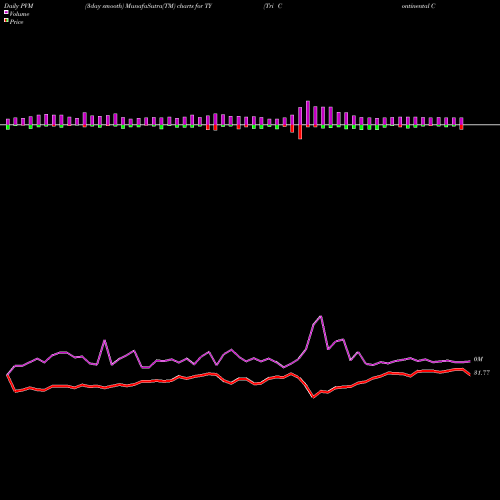The height and width of the screenshot is (500, 500).
Task: Click the 'MunafaSutra(TM) charts for TY' heading
Action: coord(169,6)
